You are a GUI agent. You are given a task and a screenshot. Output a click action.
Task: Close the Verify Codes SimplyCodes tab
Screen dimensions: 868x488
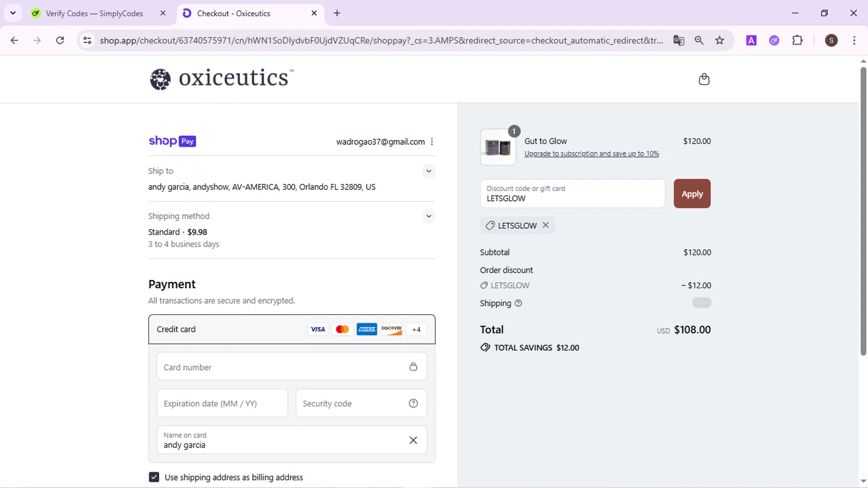tap(163, 13)
